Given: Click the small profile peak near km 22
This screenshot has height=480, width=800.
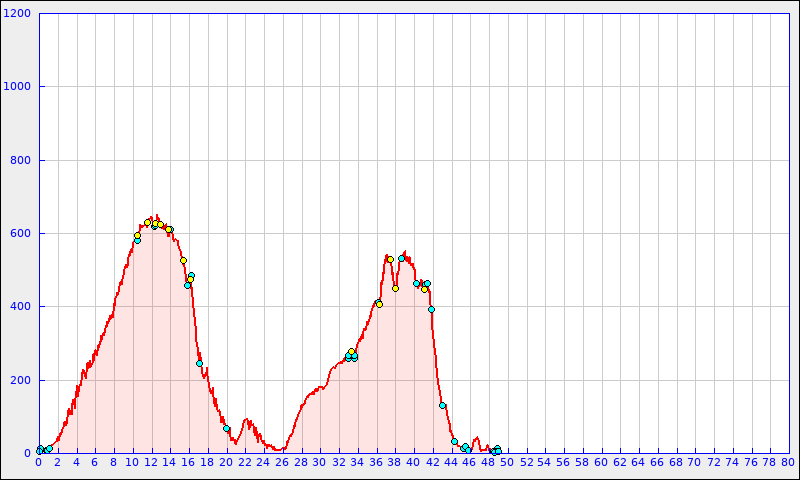Looking at the screenshot, I should (x=246, y=420).
